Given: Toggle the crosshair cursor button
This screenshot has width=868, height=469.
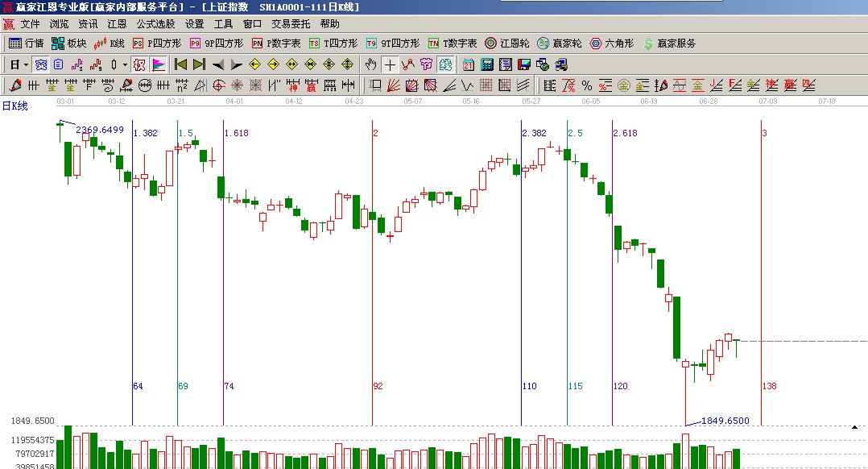Looking at the screenshot, I should [x=390, y=64].
